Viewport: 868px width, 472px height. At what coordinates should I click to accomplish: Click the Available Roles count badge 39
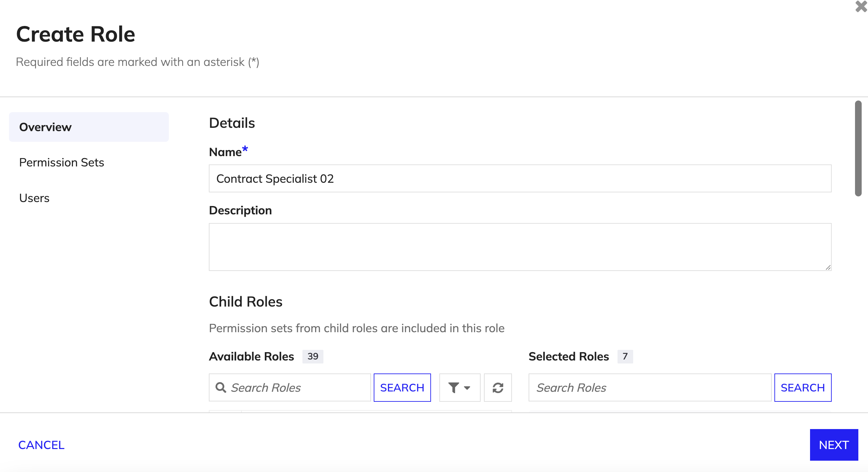[313, 356]
